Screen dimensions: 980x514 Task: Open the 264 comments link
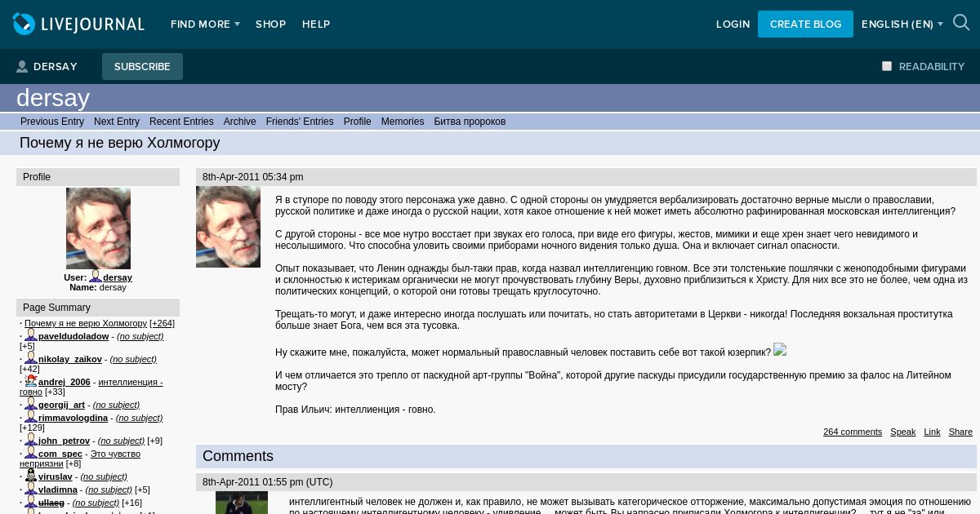(x=853, y=432)
